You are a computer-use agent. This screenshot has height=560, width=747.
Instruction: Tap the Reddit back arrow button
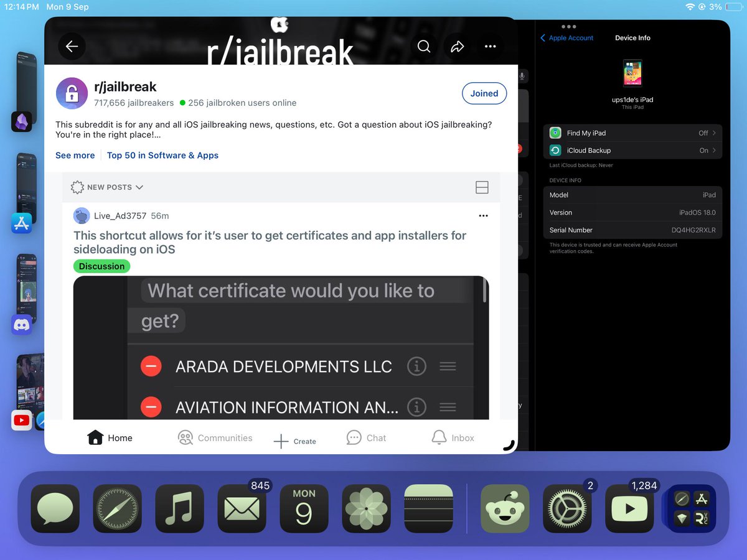(x=72, y=47)
